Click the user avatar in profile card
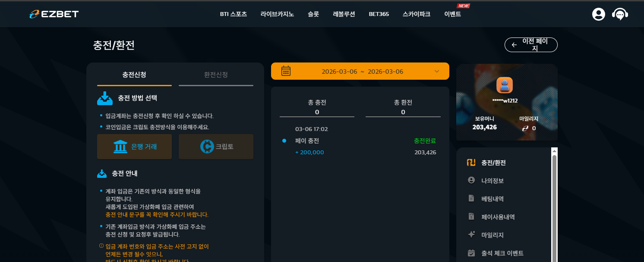 505,85
